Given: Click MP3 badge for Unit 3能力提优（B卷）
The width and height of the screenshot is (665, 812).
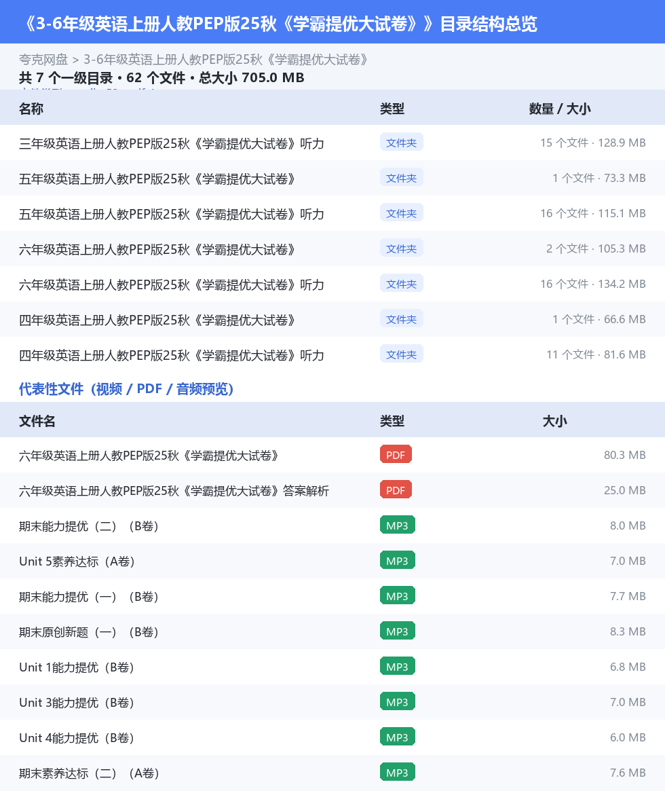Looking at the screenshot, I should tap(398, 702).
